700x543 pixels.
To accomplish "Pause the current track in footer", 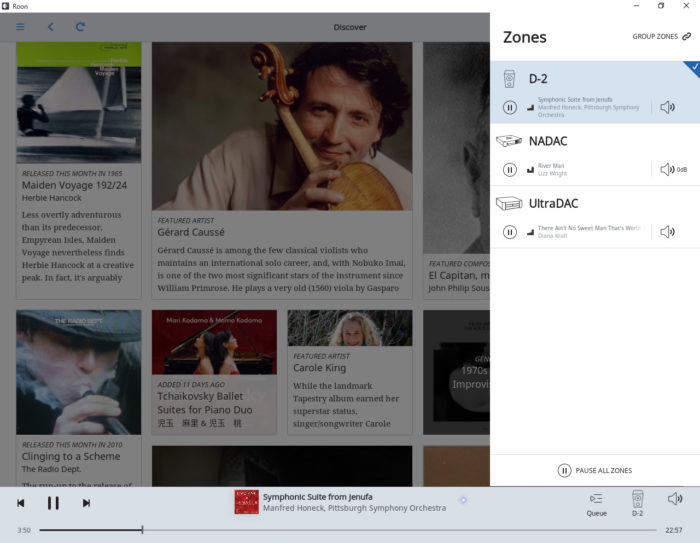I will (x=53, y=503).
